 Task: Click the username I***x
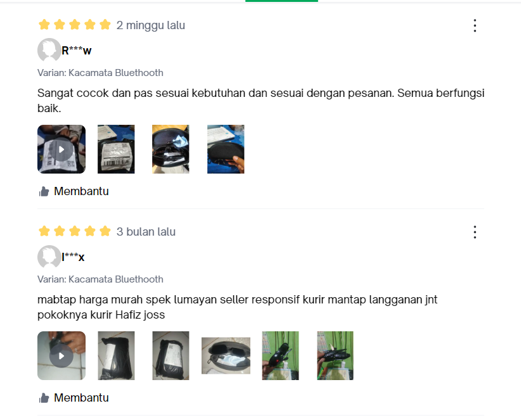tap(73, 257)
